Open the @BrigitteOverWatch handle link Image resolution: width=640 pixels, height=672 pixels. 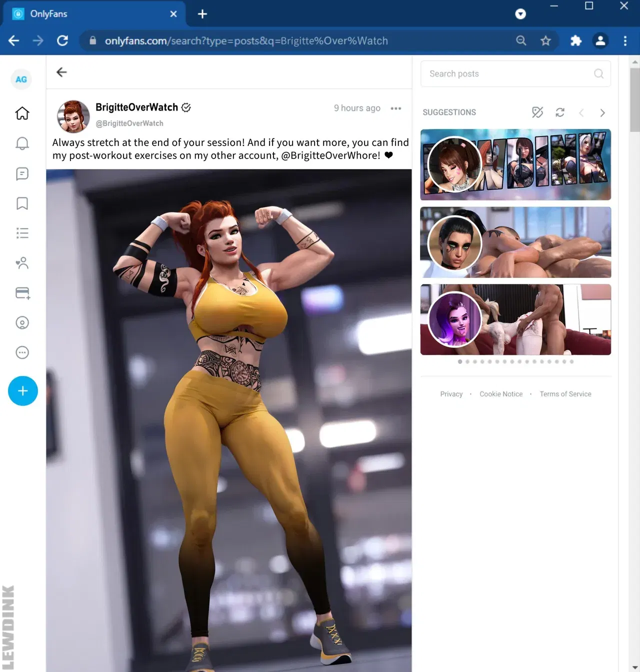coord(129,123)
